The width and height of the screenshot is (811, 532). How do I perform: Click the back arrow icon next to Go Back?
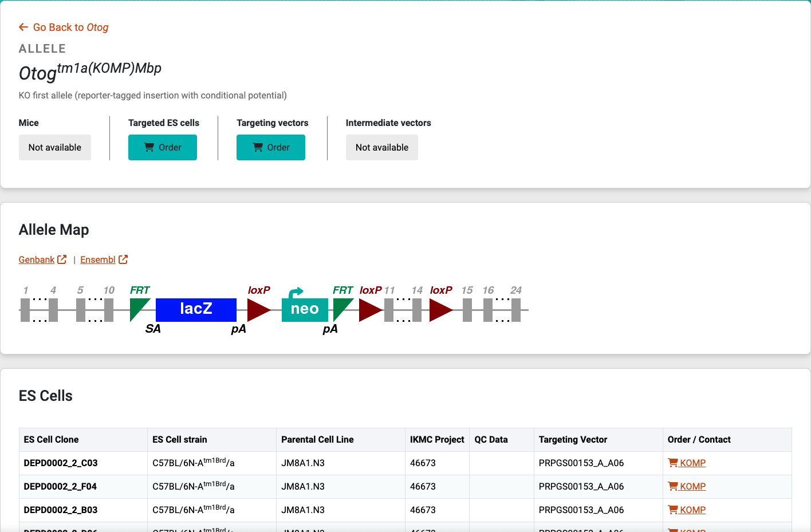click(23, 27)
